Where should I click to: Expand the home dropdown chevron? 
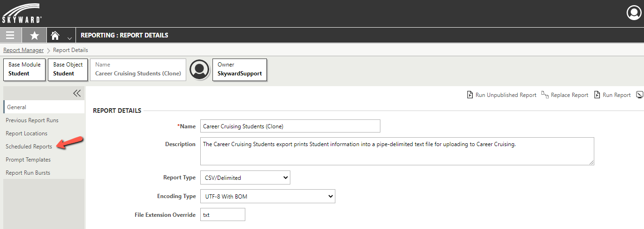pos(69,38)
